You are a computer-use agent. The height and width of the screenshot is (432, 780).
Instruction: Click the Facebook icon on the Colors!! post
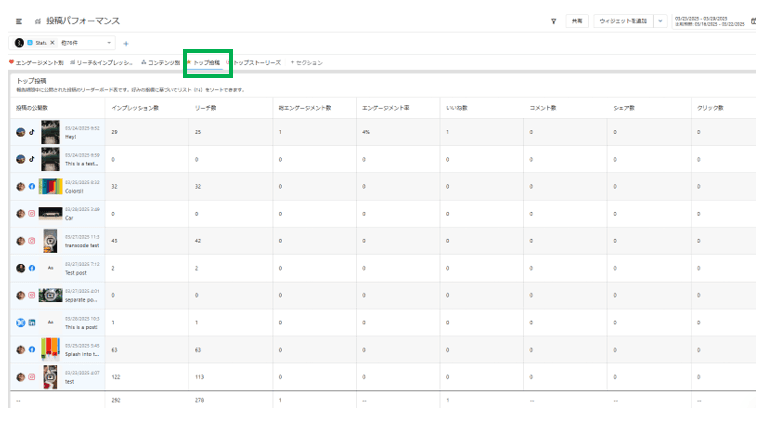point(32,186)
